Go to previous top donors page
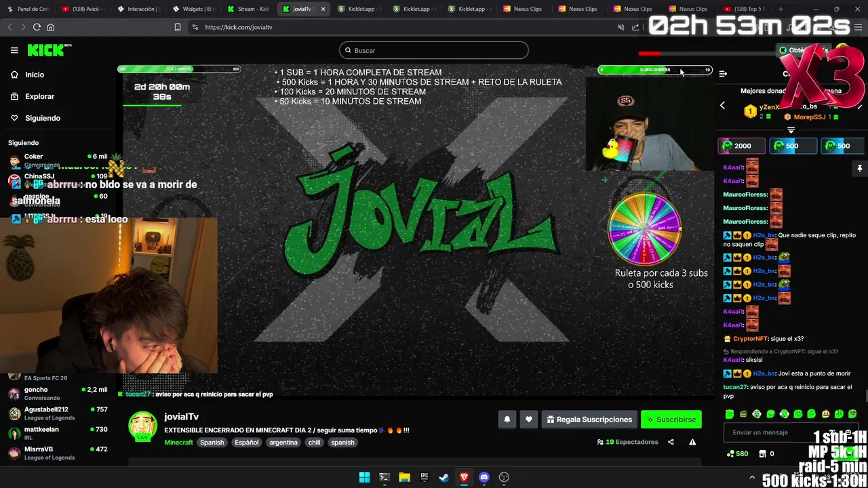 tap(722, 106)
